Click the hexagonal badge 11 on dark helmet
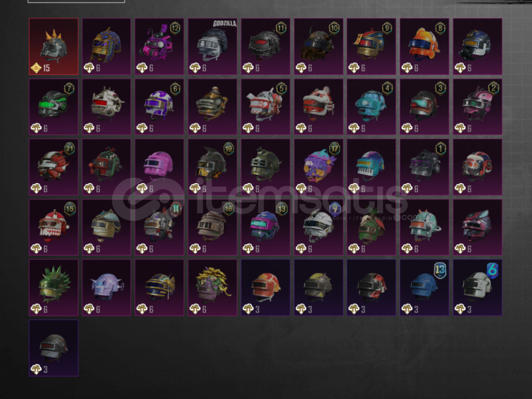 pyautogui.click(x=281, y=28)
